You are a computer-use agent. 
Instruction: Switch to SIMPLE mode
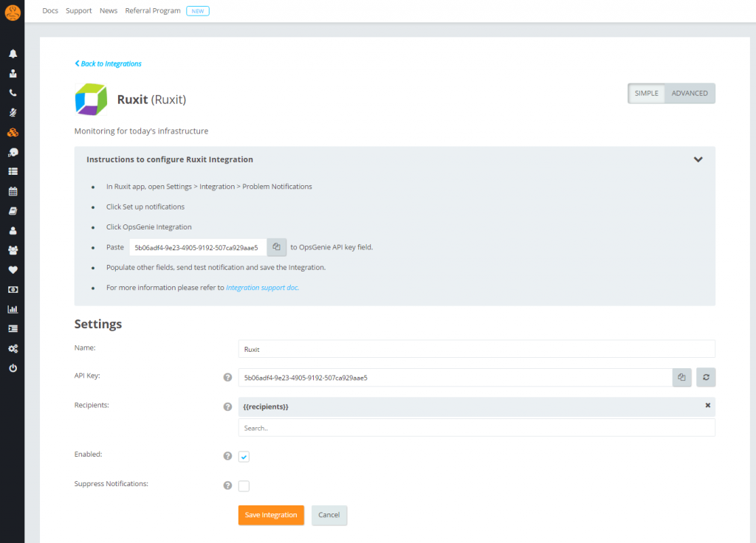[646, 94]
